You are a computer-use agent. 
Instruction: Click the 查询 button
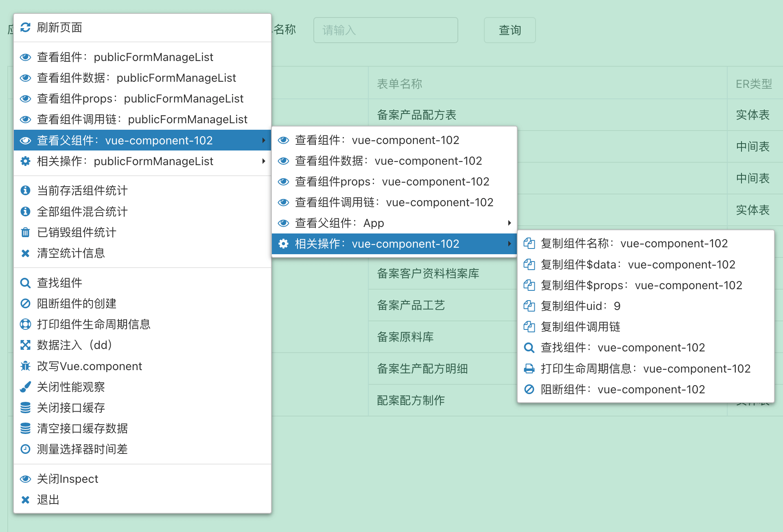[509, 30]
